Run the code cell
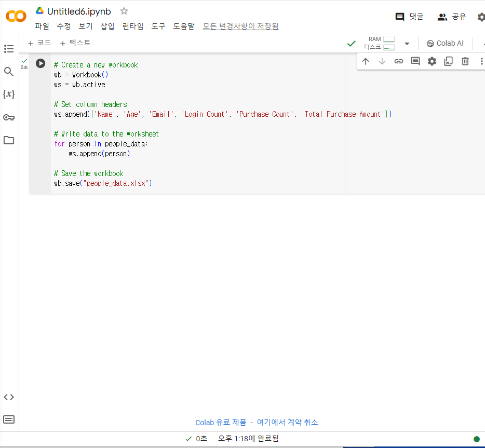 [x=41, y=63]
